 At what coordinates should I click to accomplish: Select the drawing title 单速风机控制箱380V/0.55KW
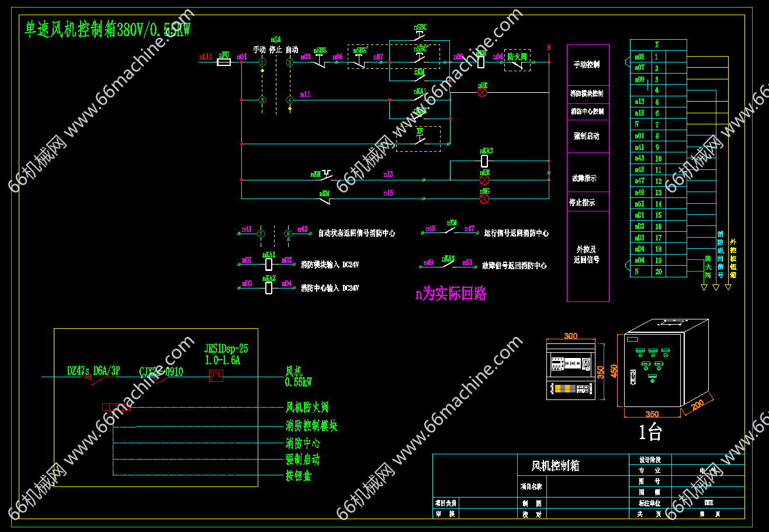(x=108, y=30)
